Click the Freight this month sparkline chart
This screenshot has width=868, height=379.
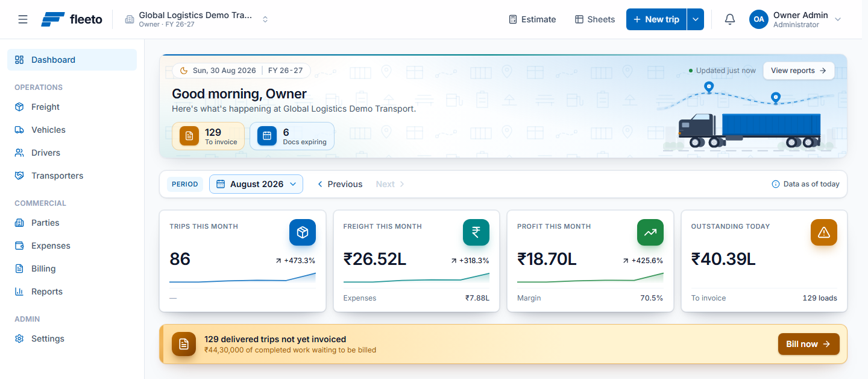(417, 278)
